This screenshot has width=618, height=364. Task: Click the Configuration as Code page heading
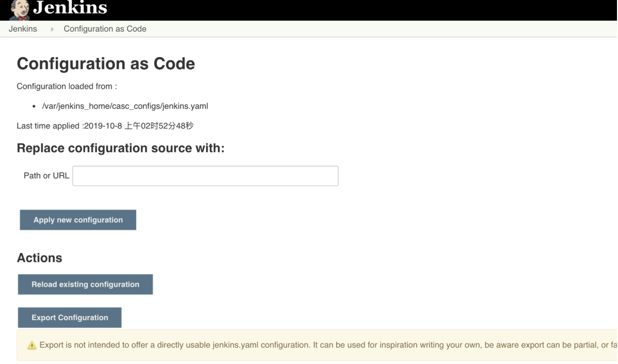coord(106,64)
